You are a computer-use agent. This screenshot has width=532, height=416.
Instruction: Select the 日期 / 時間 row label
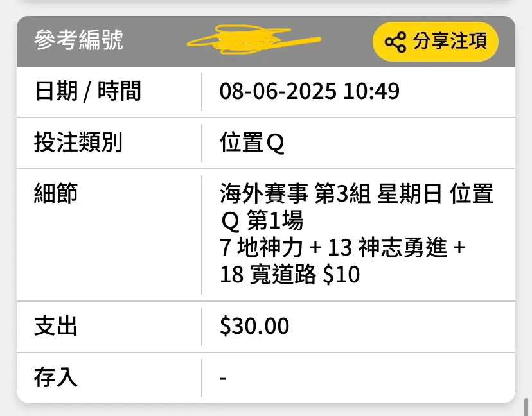pos(87,91)
